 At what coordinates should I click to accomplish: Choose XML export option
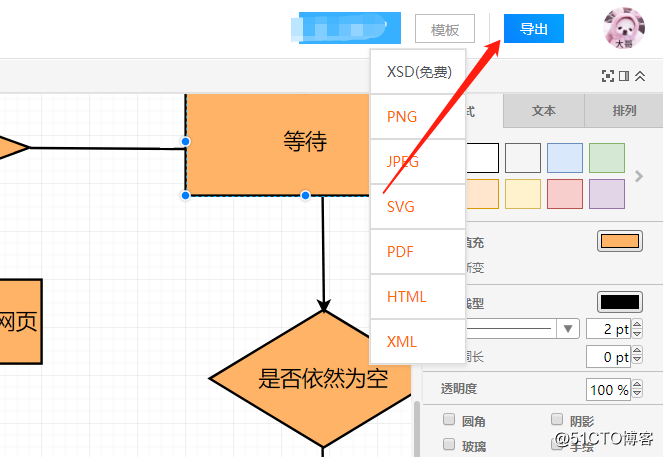418,342
